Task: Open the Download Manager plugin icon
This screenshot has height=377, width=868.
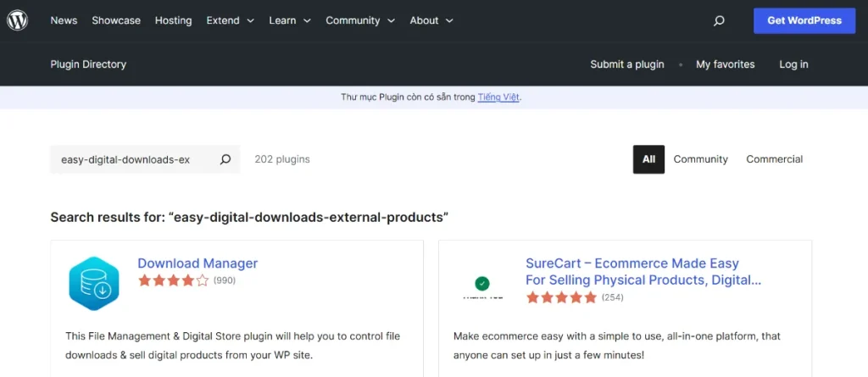Action: point(94,283)
